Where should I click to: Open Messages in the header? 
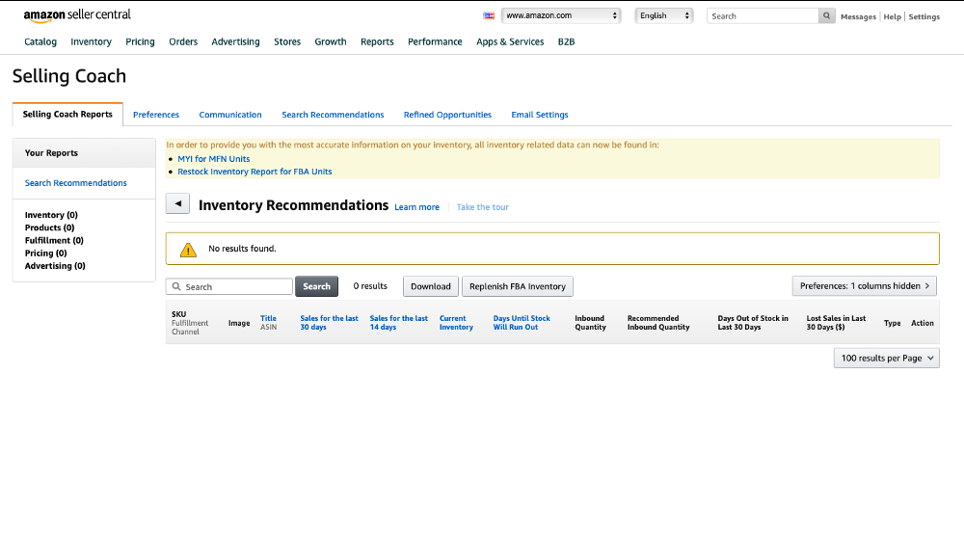point(858,16)
